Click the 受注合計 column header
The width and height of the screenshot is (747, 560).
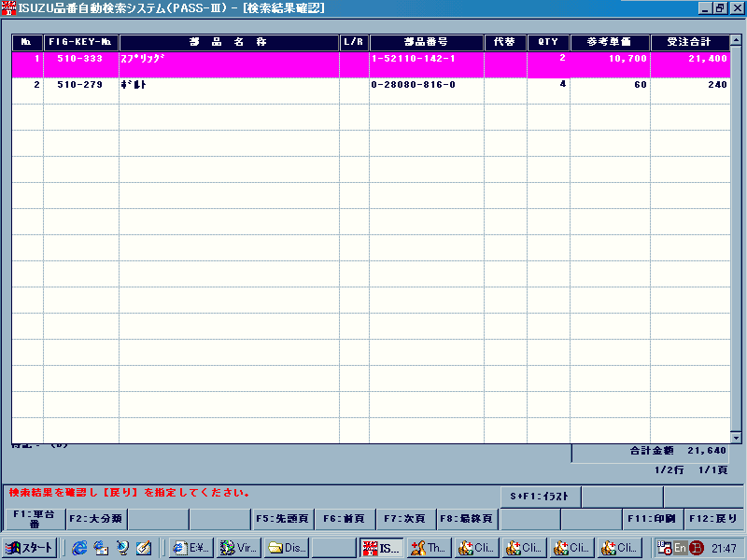(689, 42)
